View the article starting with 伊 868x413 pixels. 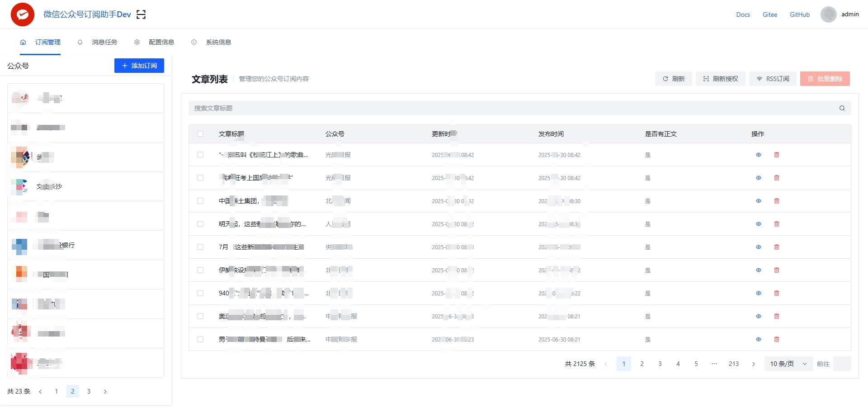[x=759, y=270]
